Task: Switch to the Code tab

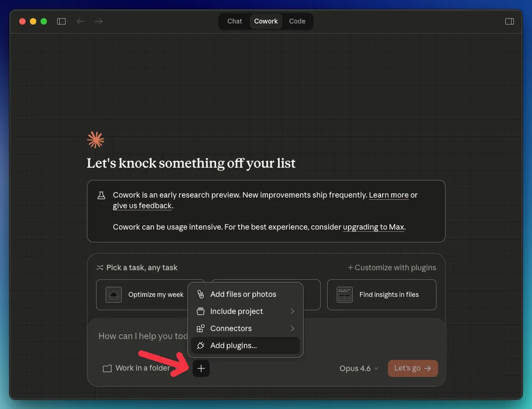Action: (297, 21)
